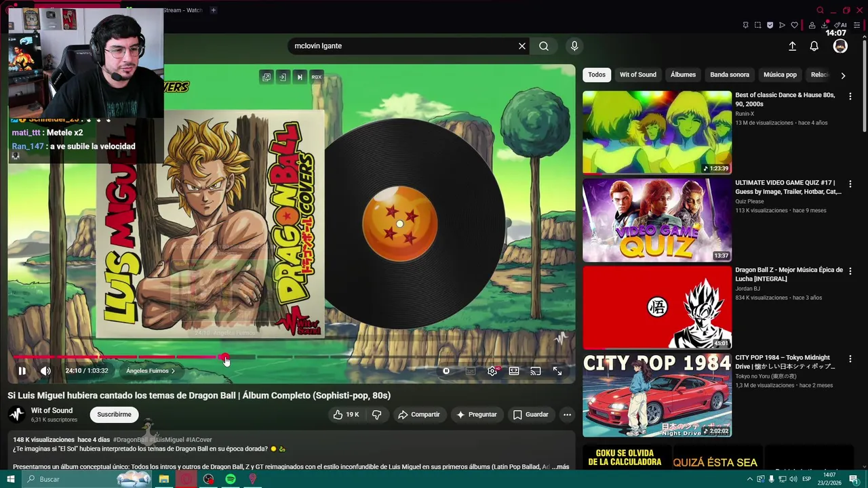Expand the video description with ...más
The width and height of the screenshot is (868, 488).
pyautogui.click(x=560, y=467)
